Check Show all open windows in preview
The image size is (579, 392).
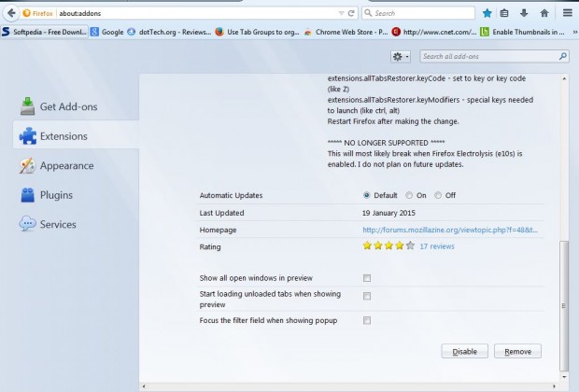(367, 278)
